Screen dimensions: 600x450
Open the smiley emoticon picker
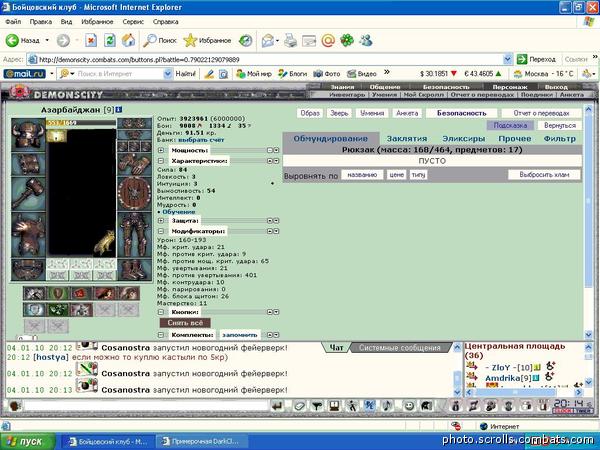(409, 406)
